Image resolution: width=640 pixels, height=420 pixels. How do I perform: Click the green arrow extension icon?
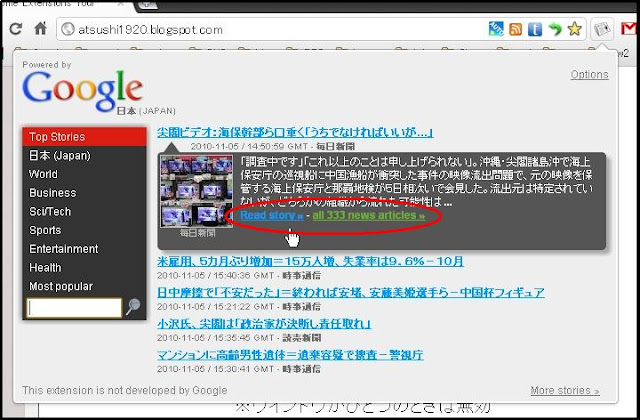click(x=554, y=29)
